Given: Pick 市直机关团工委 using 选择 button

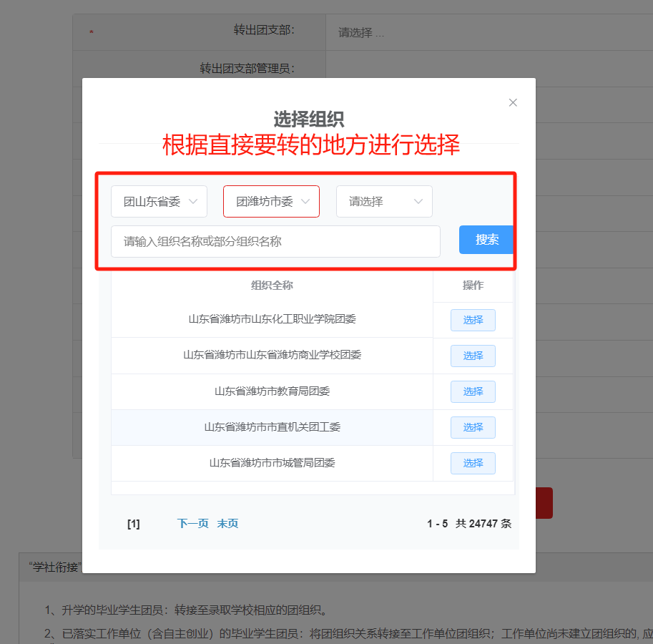Looking at the screenshot, I should pos(473,428).
